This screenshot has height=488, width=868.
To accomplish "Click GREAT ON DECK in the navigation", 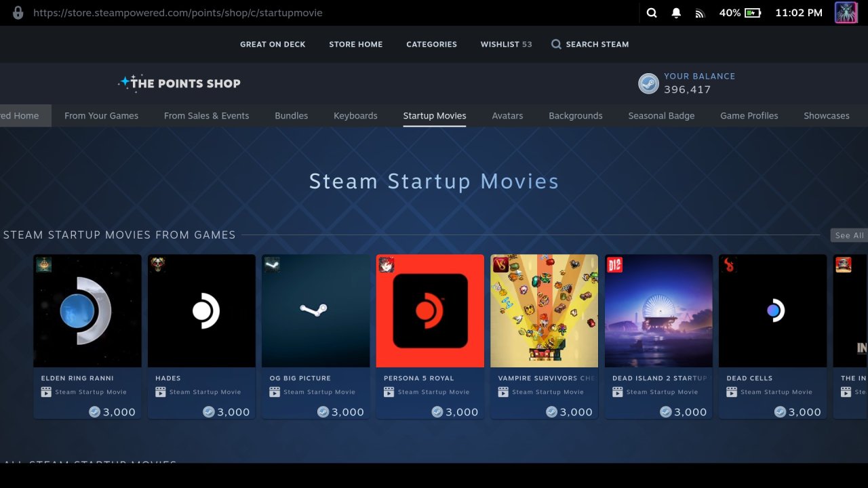I will (273, 44).
